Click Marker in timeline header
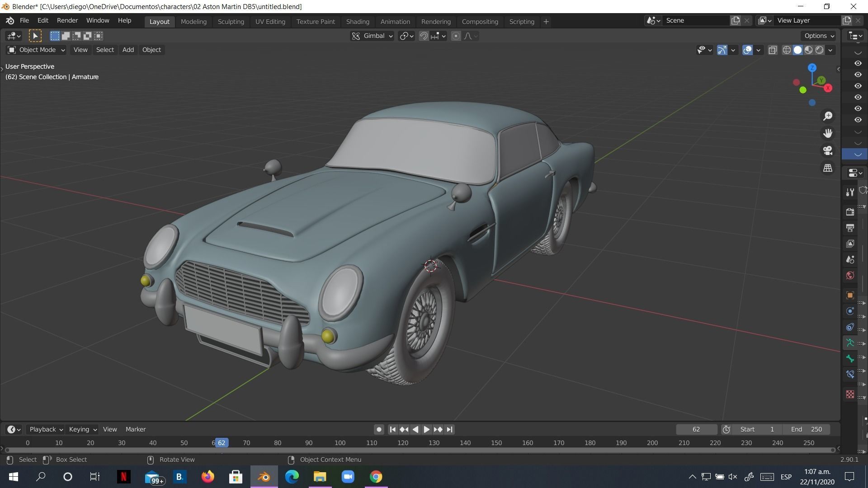 click(x=136, y=429)
